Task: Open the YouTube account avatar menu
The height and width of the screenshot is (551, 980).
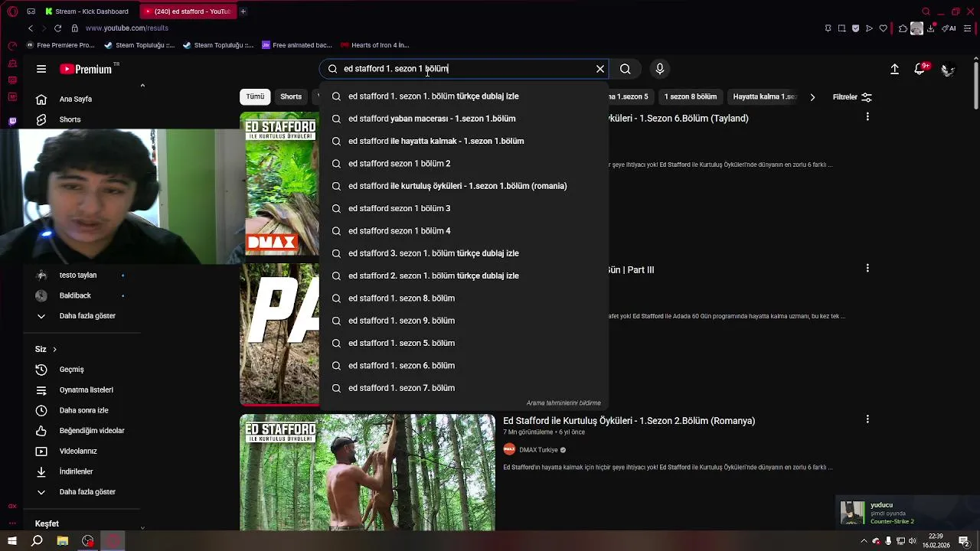Action: tap(948, 69)
